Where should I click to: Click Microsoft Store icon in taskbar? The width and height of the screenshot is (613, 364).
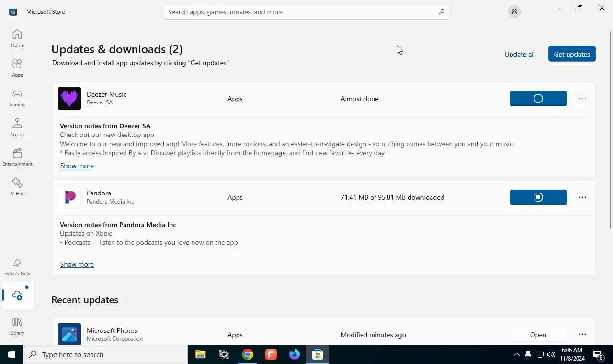click(318, 354)
